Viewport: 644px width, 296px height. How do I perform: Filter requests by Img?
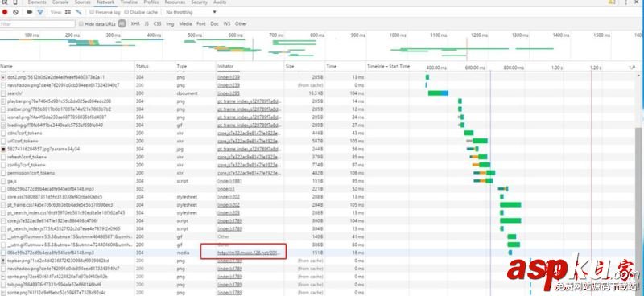[170, 24]
